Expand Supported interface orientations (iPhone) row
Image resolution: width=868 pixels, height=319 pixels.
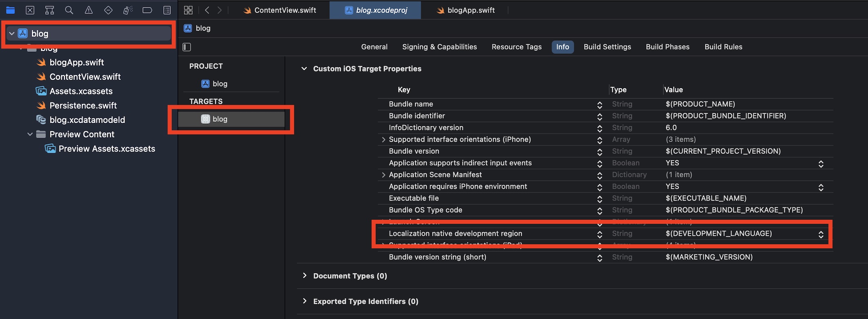[x=383, y=140]
